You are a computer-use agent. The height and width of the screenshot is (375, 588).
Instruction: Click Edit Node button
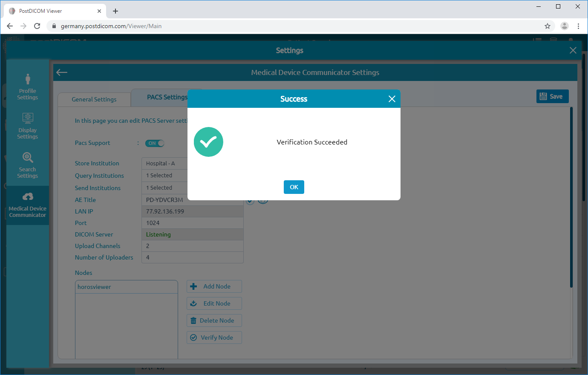(214, 303)
